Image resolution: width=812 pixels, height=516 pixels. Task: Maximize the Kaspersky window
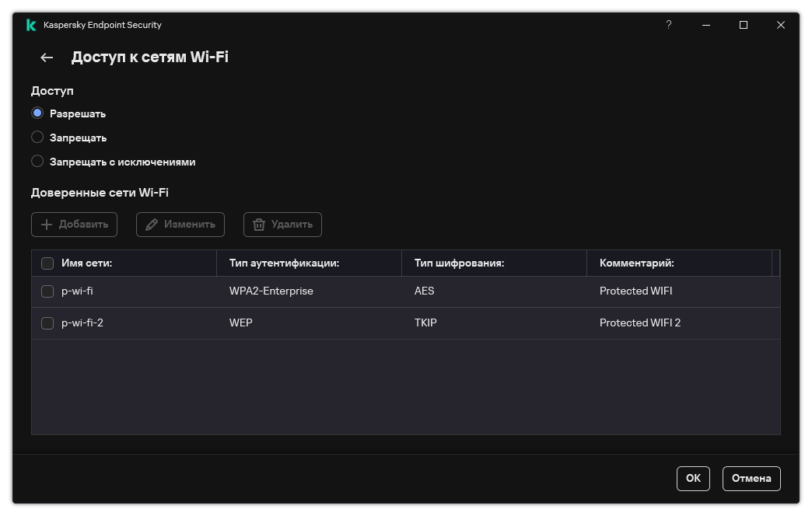tap(743, 25)
